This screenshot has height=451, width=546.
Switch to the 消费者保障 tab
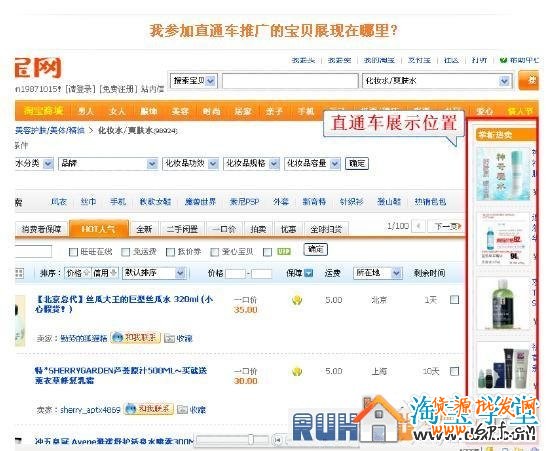[x=41, y=229]
